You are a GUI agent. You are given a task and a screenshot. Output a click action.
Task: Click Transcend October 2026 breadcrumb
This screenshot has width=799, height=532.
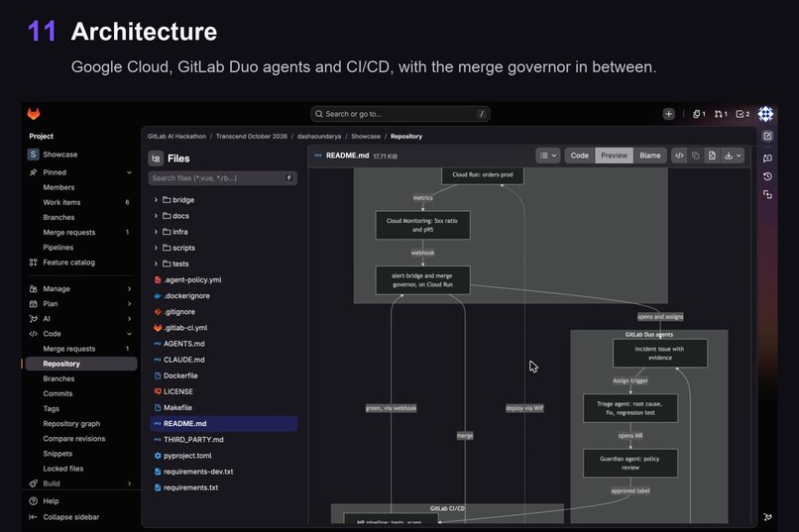tap(251, 137)
